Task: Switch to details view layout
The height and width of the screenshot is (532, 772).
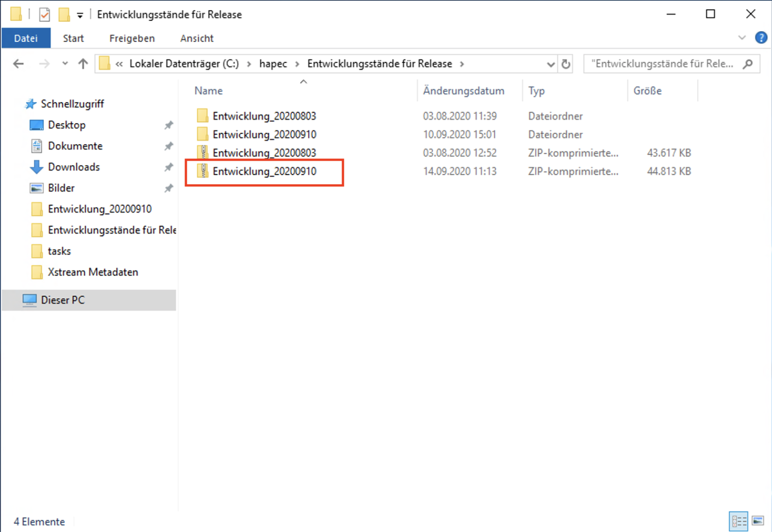Action: point(738,521)
